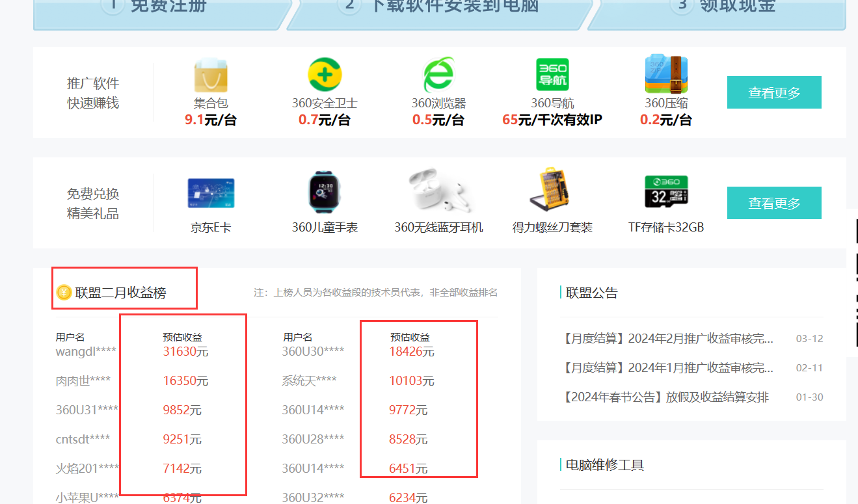Click username 360U30**** in the ranking
Screen dimensions: 858x504
point(313,351)
